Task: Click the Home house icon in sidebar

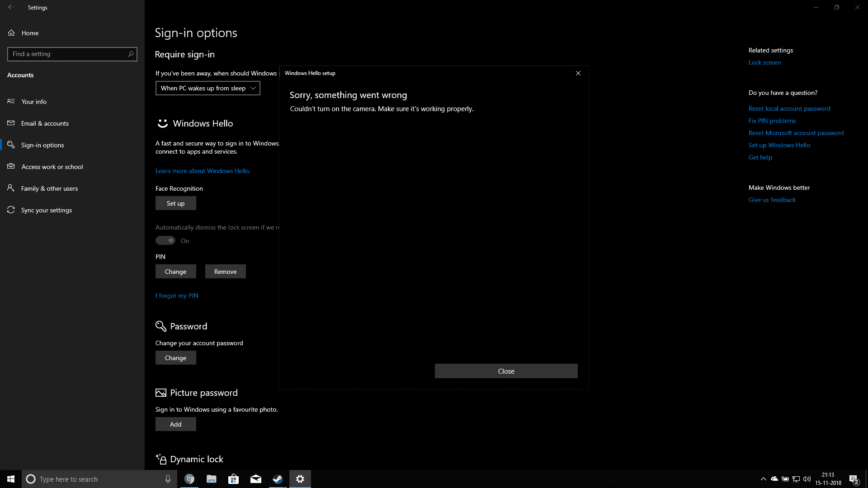Action: [11, 33]
